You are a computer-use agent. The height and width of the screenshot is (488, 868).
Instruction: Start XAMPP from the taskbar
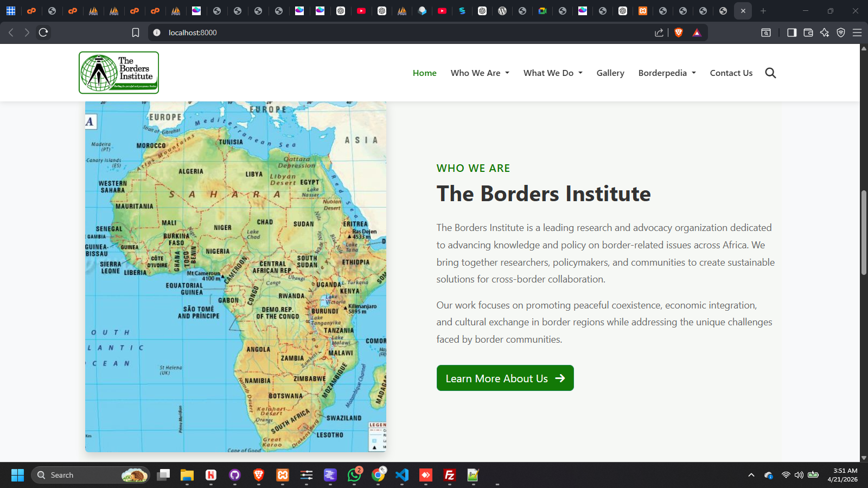click(x=282, y=475)
